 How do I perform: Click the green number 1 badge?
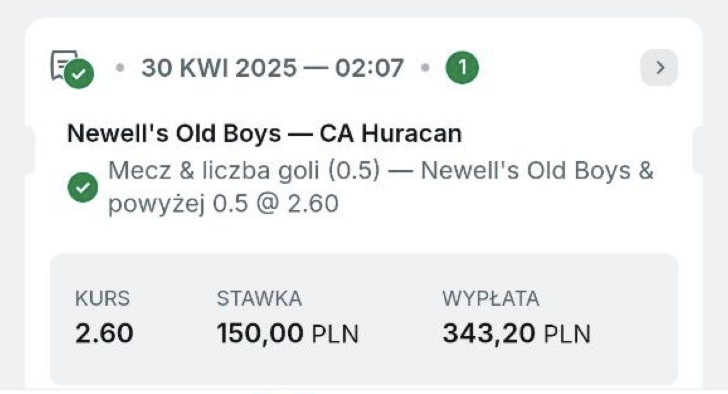point(462,68)
